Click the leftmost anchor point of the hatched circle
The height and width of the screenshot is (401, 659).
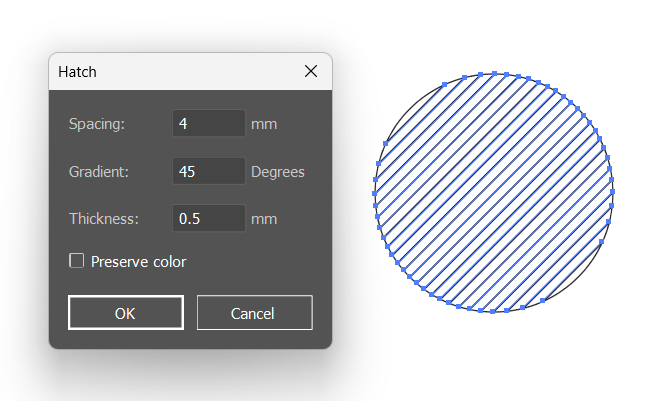click(374, 193)
